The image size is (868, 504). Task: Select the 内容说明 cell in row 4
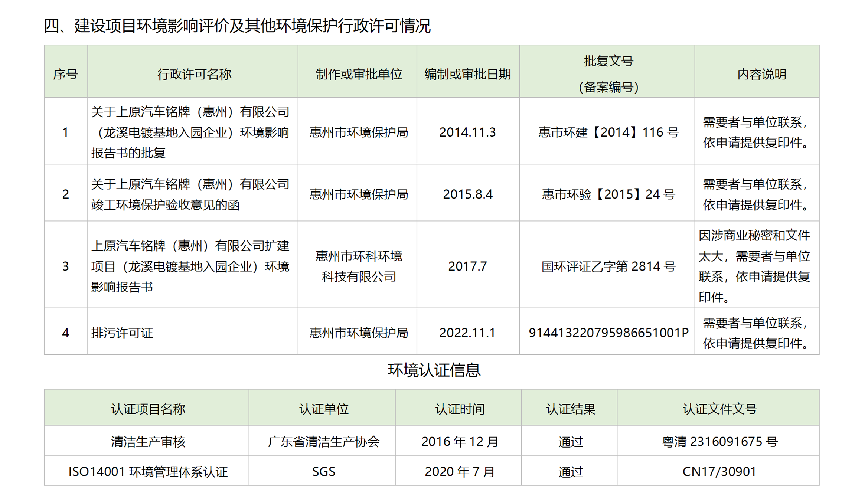757,331
